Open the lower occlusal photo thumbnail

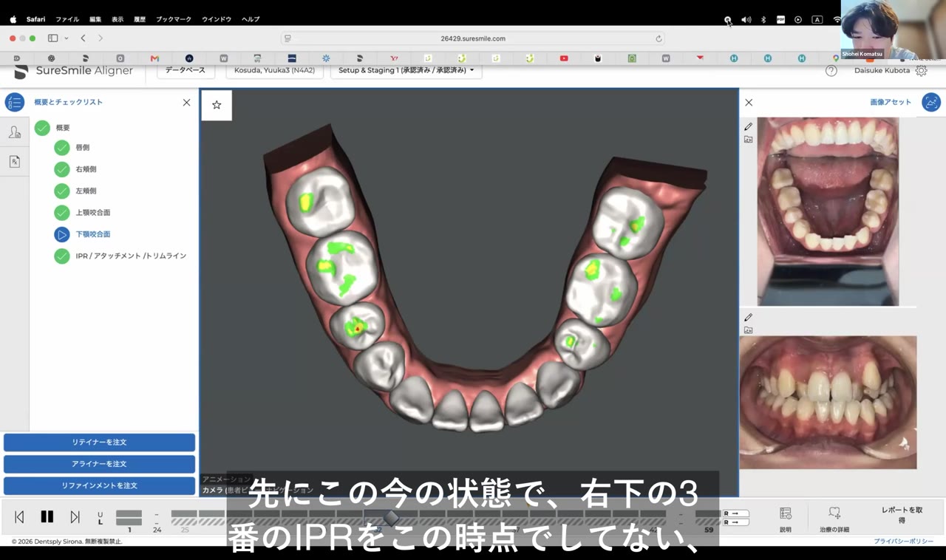click(x=828, y=211)
